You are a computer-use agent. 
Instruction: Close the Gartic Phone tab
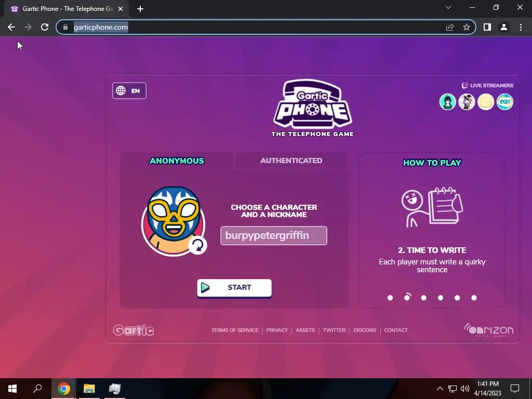(x=121, y=9)
